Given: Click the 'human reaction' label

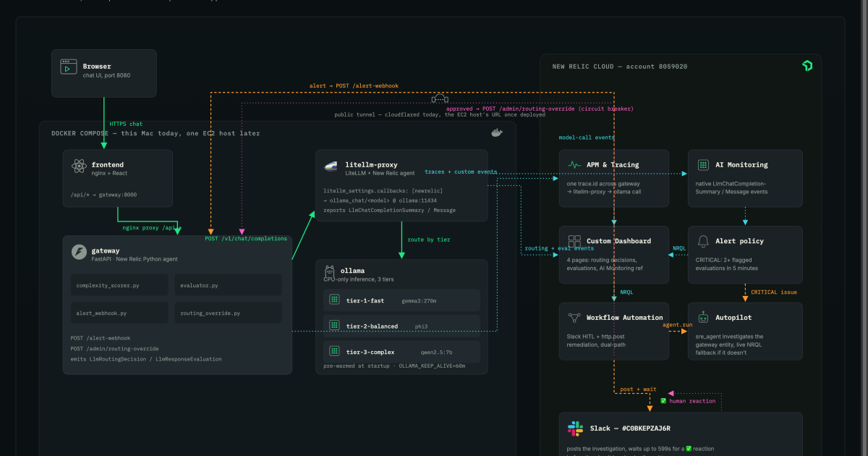Looking at the screenshot, I should pos(692,401).
